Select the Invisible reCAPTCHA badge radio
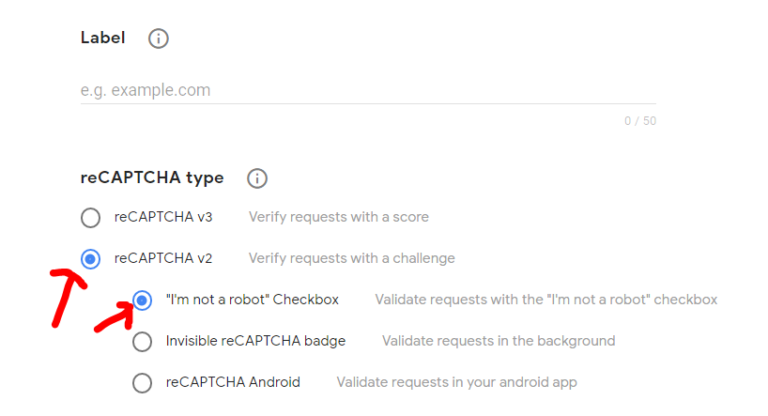Viewport: 768px width, 416px height. click(x=142, y=342)
